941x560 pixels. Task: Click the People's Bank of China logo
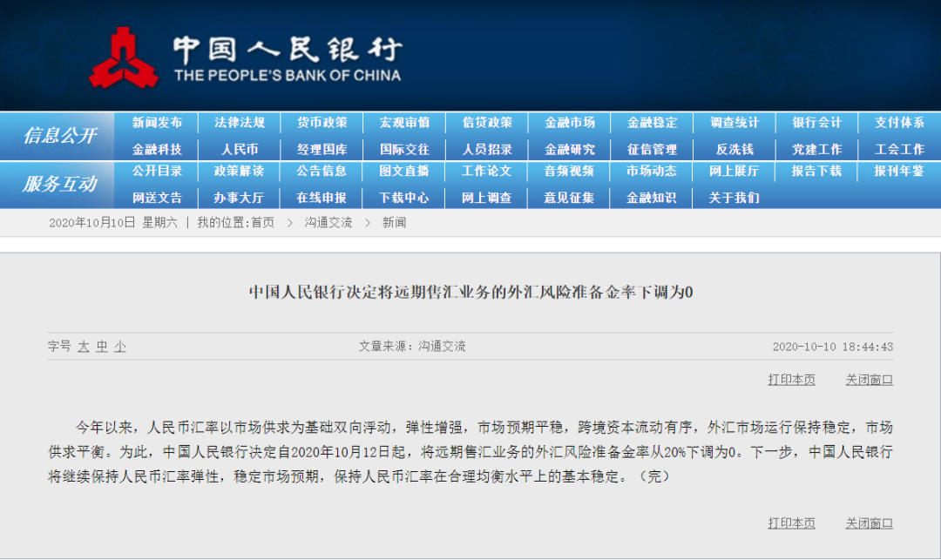(126, 57)
